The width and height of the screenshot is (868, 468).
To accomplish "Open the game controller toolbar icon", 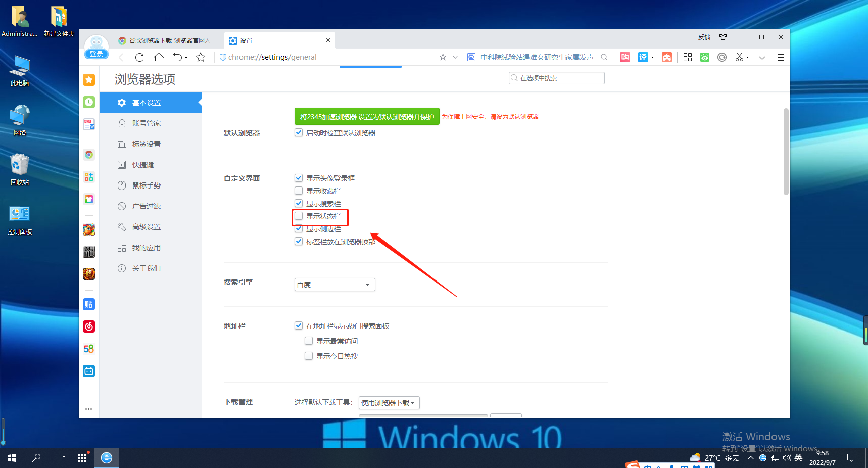I will click(667, 57).
